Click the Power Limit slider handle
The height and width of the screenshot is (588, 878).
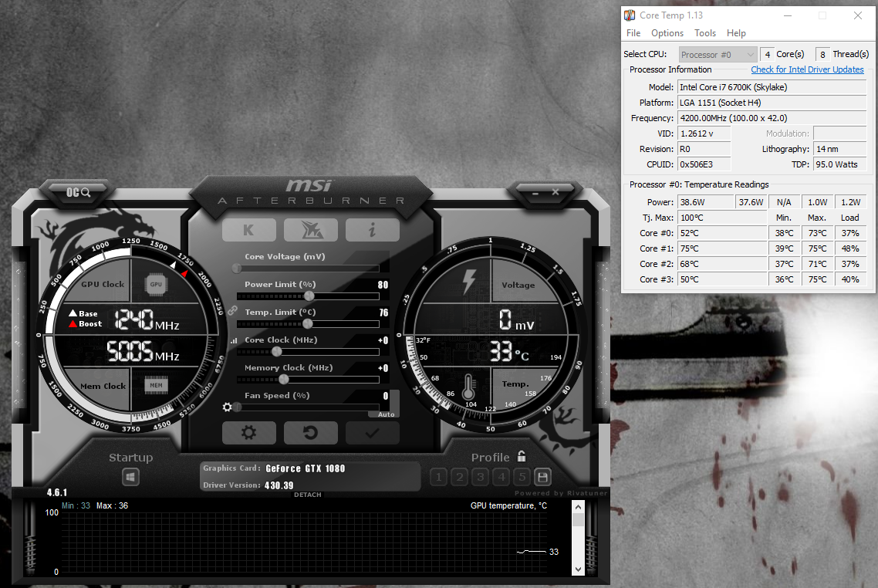[x=309, y=296]
